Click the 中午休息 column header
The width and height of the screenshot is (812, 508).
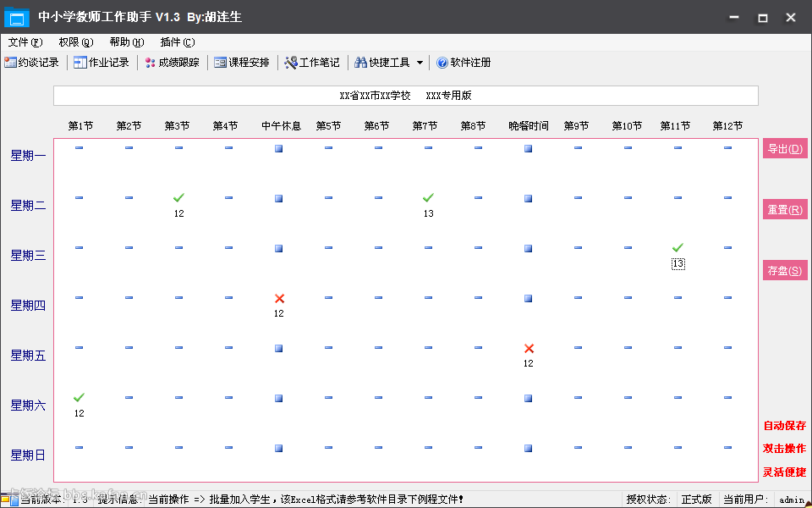pos(281,126)
